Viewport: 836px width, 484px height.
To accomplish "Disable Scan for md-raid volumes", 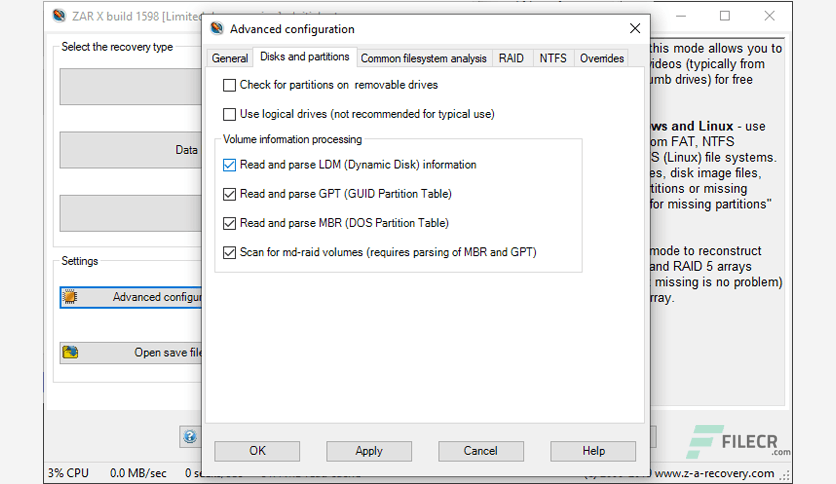I will [229, 252].
